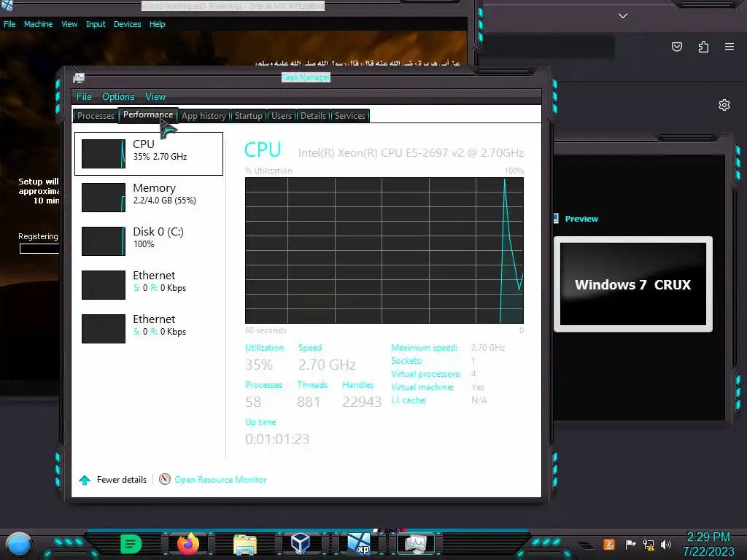Switch to the Processes tab
This screenshot has height=560, width=747.
coord(96,116)
